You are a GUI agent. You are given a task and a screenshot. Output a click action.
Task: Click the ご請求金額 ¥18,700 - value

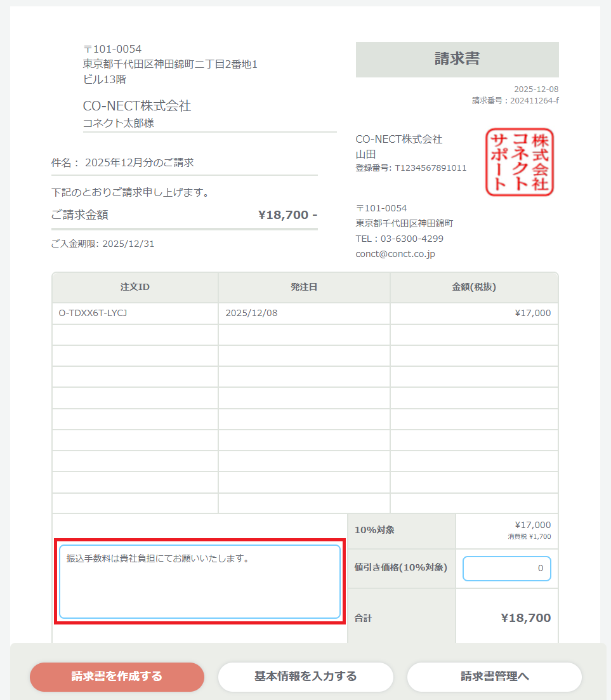pyautogui.click(x=288, y=215)
